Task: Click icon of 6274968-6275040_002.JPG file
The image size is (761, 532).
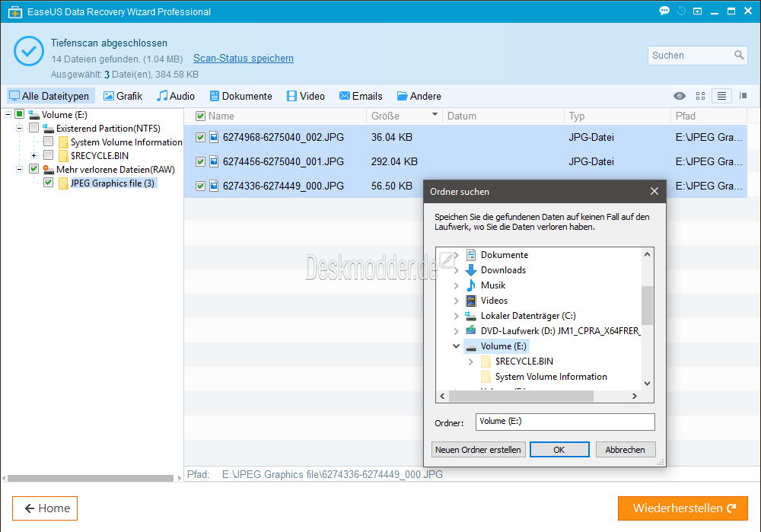Action: 214,137
